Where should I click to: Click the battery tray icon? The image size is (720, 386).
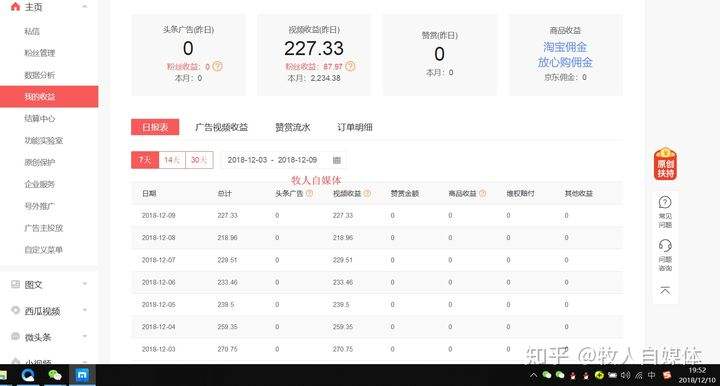pyautogui.click(x=613, y=375)
